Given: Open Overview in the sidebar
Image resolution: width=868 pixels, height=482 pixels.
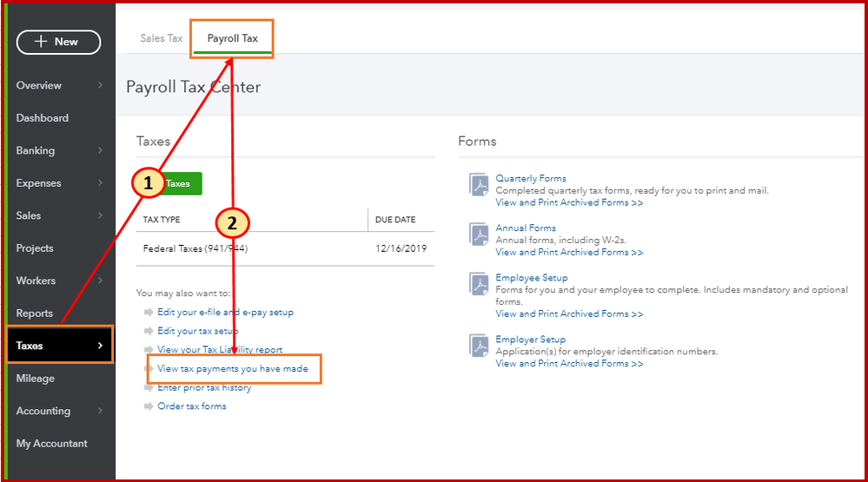Looking at the screenshot, I should [x=39, y=85].
